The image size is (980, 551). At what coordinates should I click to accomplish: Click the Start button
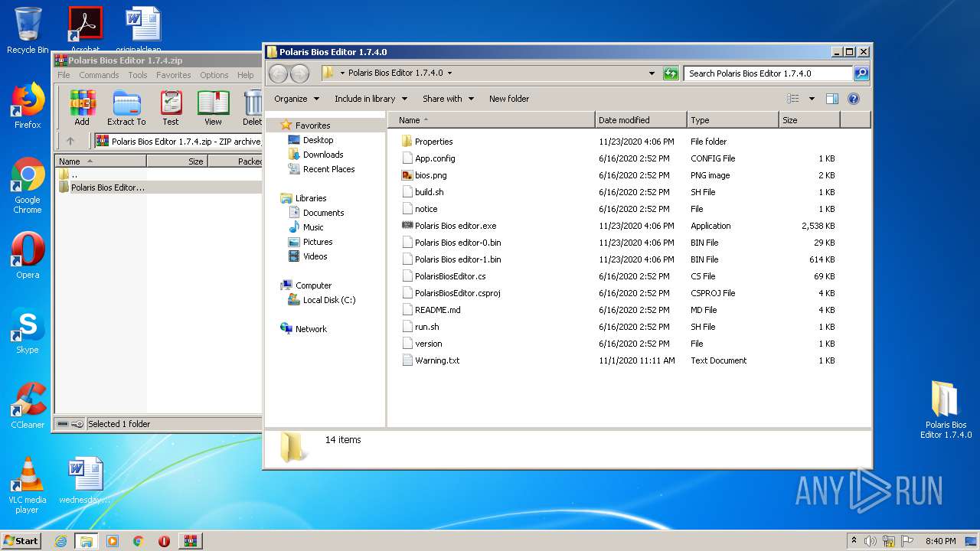tap(21, 541)
